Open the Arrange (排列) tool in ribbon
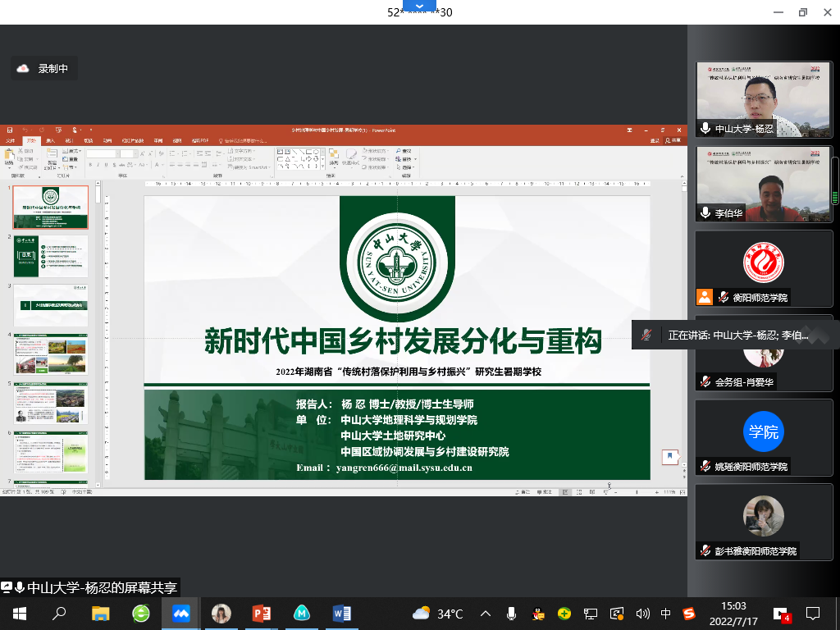The image size is (840, 630). 333,157
